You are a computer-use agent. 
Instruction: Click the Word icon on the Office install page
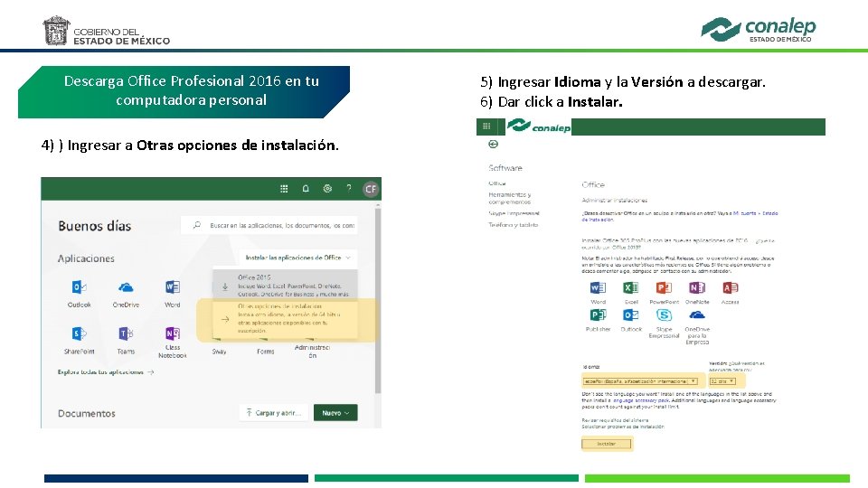point(598,287)
